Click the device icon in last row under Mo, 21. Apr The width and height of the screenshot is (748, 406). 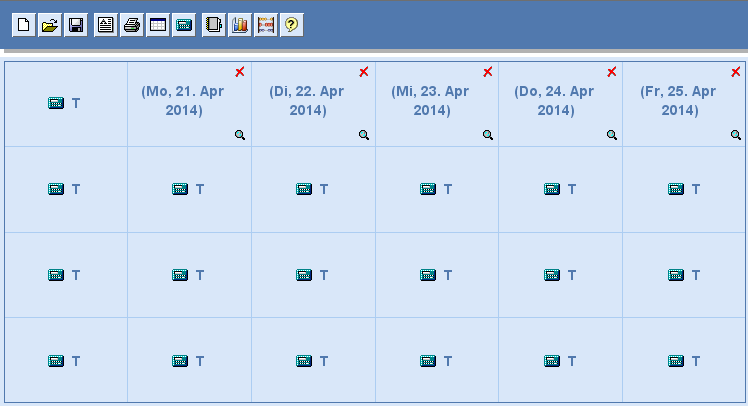(180, 361)
